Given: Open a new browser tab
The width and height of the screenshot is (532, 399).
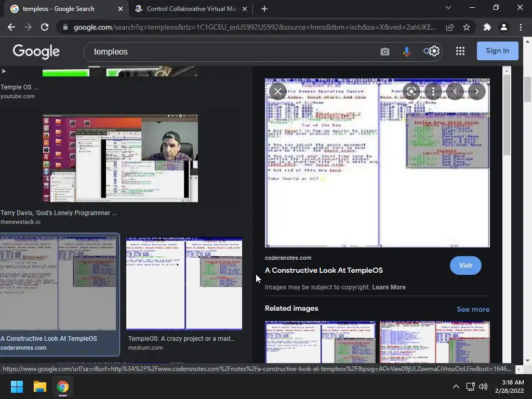Looking at the screenshot, I should [x=264, y=9].
